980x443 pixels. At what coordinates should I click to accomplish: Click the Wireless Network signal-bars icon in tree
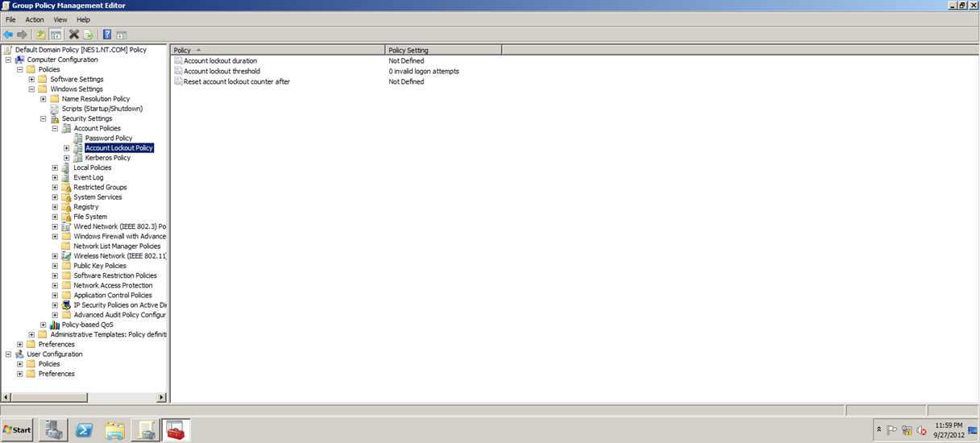(67, 256)
